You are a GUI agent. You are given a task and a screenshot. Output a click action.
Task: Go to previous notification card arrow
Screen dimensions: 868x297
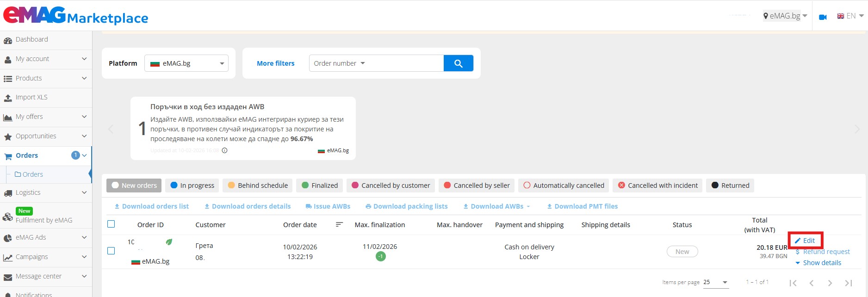pyautogui.click(x=111, y=129)
